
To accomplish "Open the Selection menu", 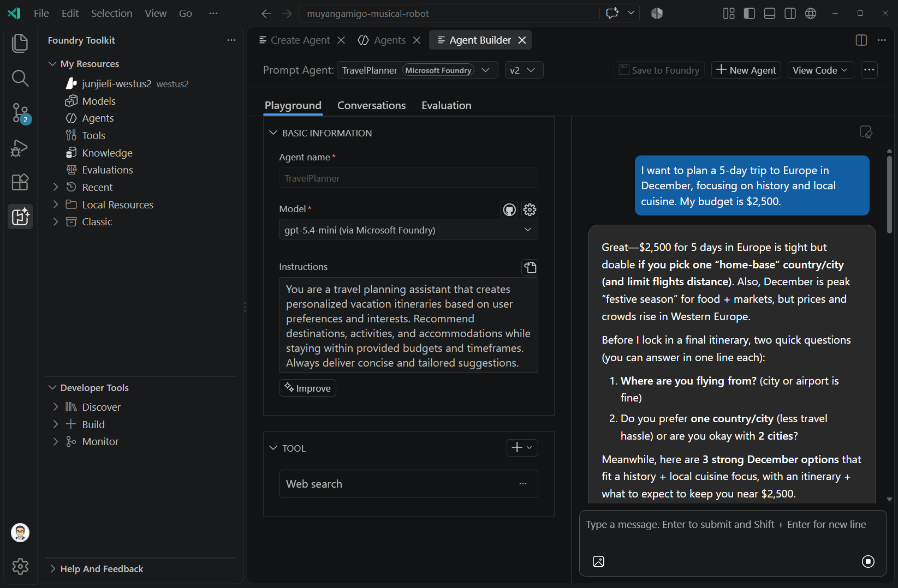I will pyautogui.click(x=112, y=14).
